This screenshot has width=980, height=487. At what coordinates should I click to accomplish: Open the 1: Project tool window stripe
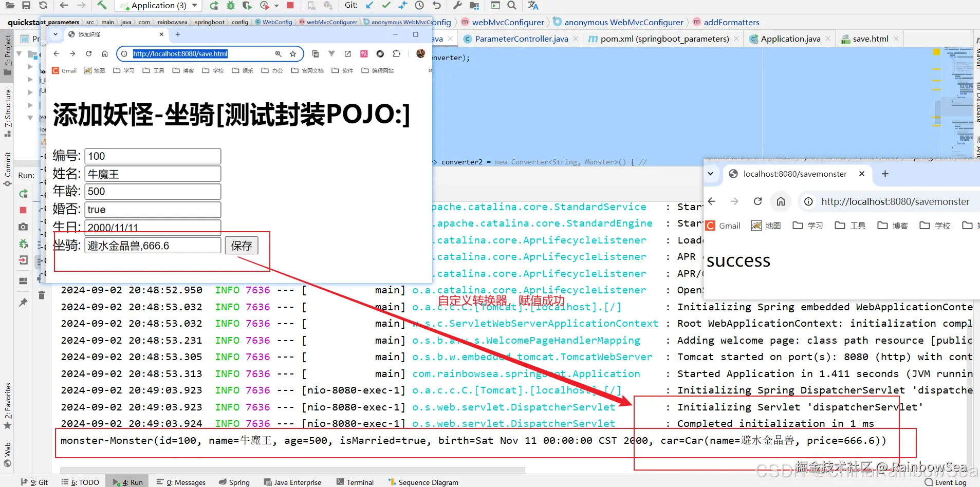(x=7, y=54)
